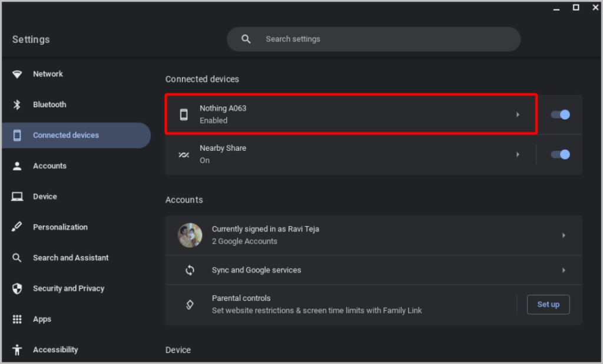Image resolution: width=603 pixels, height=364 pixels.
Task: Click the Nearby Share label
Action: (x=223, y=148)
